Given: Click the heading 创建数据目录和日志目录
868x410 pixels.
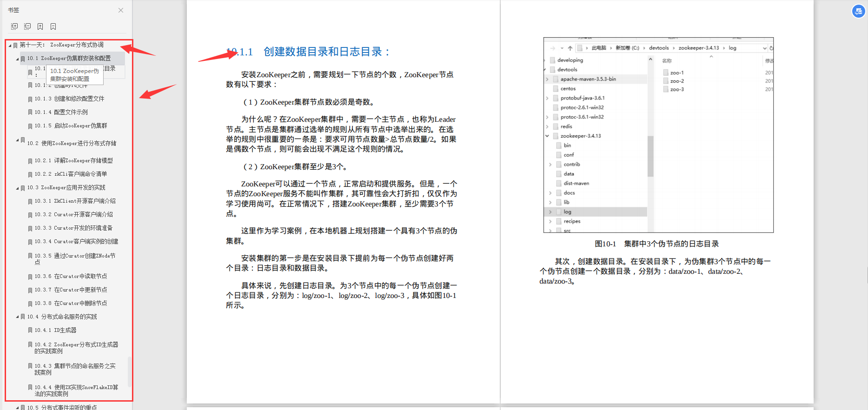Looking at the screenshot, I should click(327, 52).
